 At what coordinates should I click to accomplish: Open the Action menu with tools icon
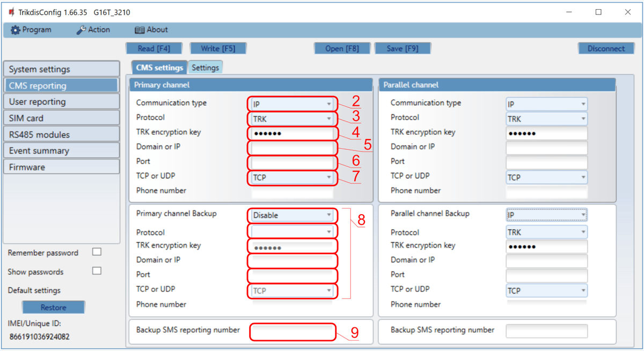(x=93, y=30)
